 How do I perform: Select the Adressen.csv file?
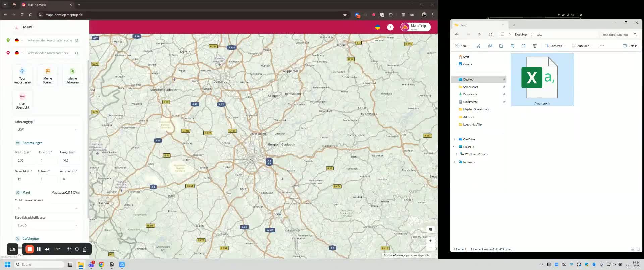(542, 80)
